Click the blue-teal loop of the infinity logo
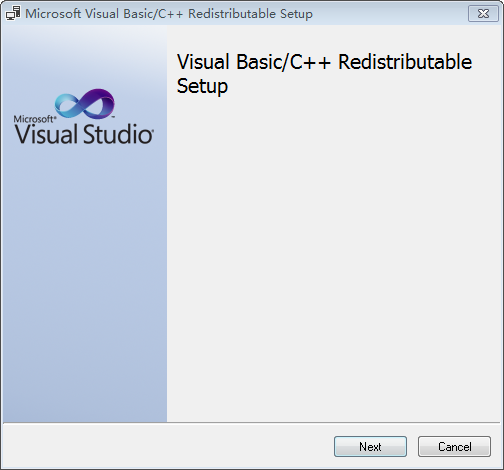The width and height of the screenshot is (504, 470). click(68, 105)
